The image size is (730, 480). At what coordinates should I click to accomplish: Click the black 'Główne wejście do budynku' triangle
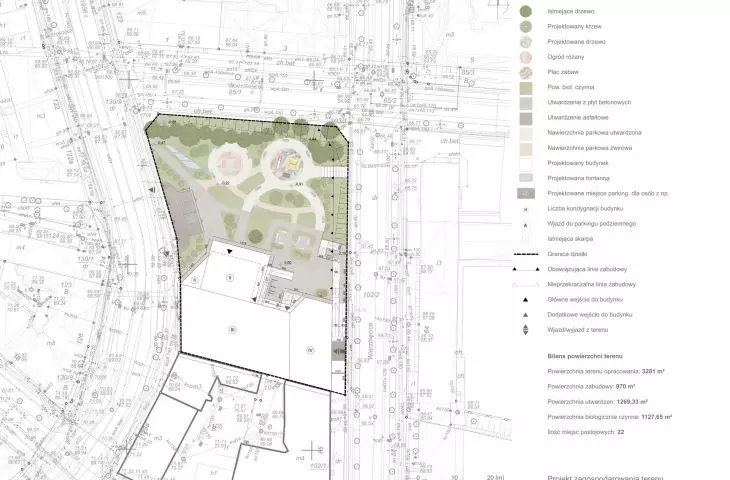click(526, 300)
